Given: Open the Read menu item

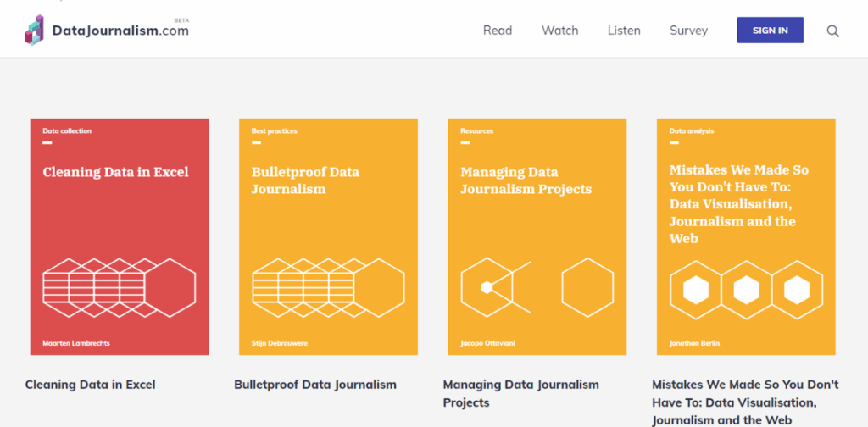Looking at the screenshot, I should [498, 30].
